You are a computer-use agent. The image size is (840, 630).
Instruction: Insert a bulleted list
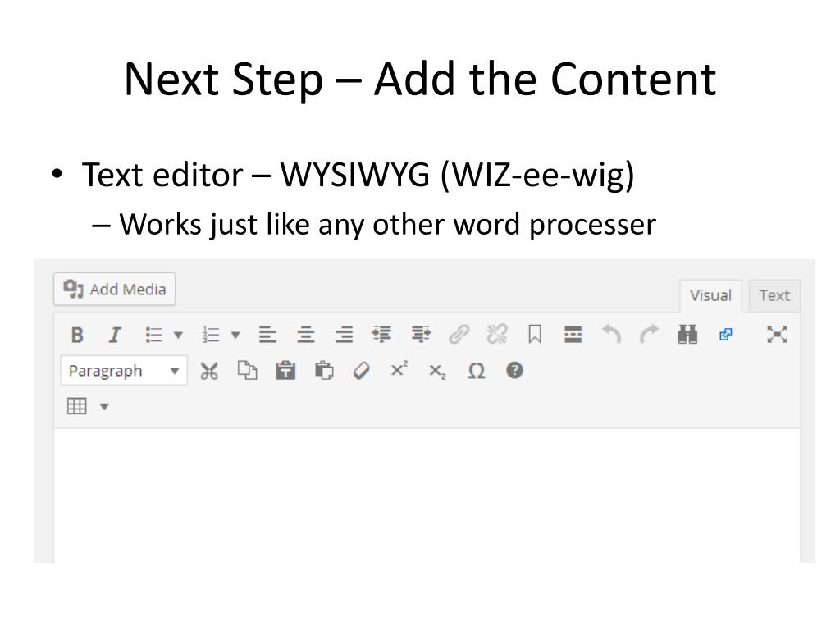[x=153, y=335]
